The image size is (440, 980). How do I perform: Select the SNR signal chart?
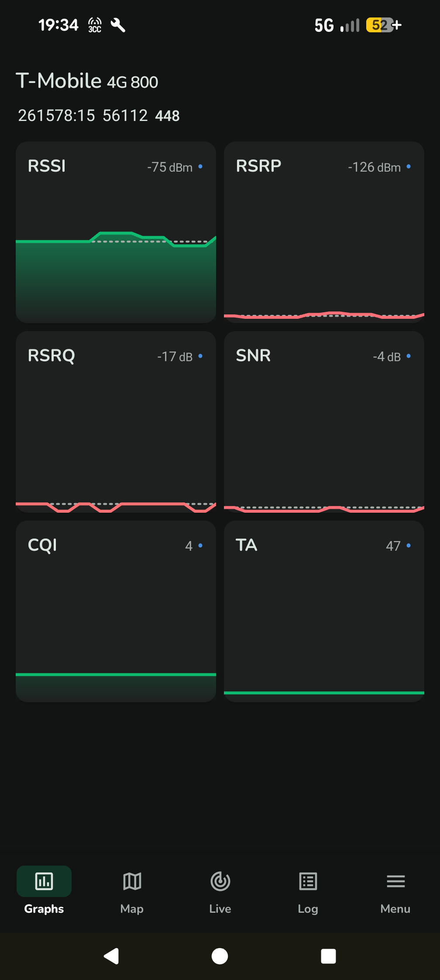[x=324, y=421]
